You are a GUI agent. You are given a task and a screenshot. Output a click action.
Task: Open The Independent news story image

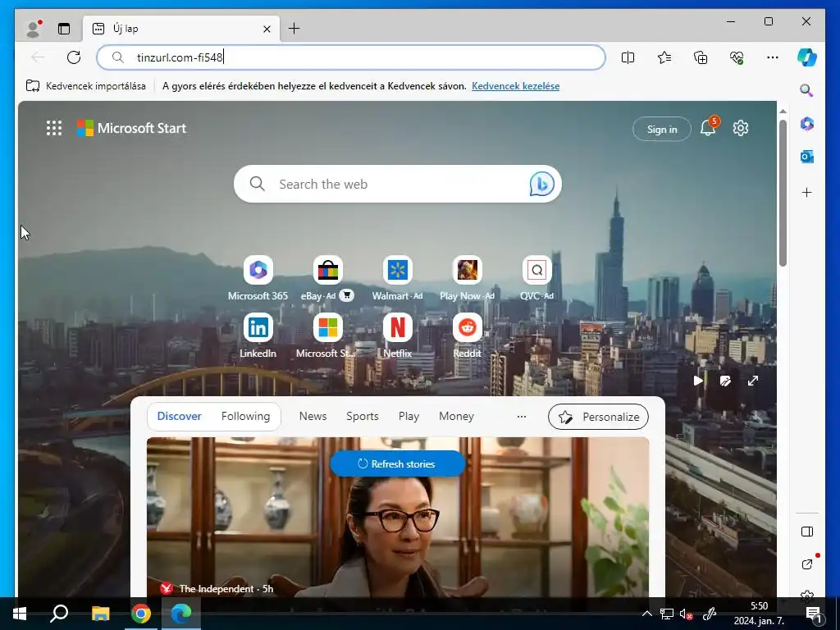click(398, 517)
